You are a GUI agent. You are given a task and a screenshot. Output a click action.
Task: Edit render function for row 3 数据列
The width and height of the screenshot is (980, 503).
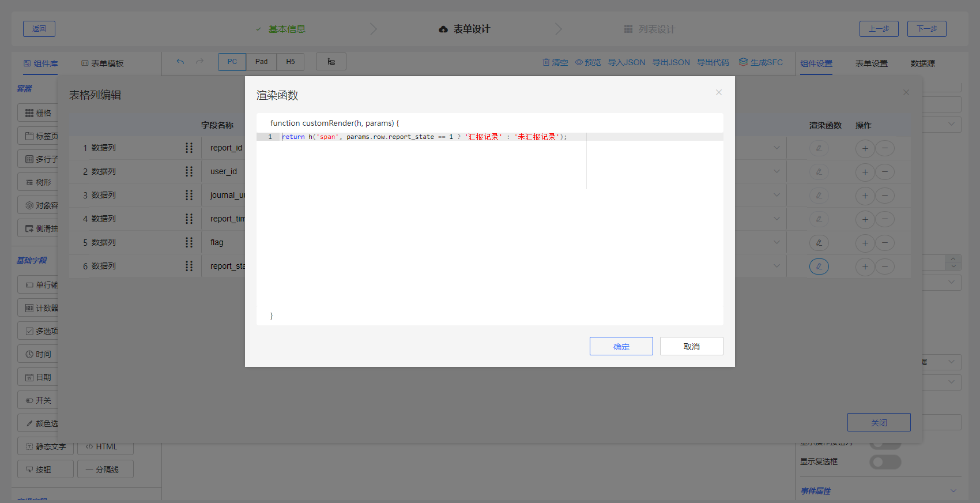(x=819, y=196)
